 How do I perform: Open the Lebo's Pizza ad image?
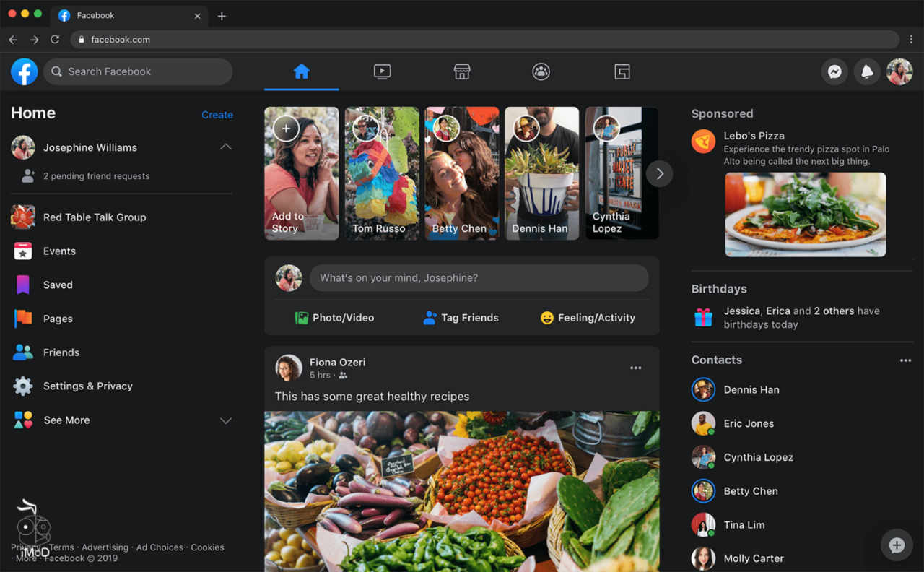[x=806, y=214]
